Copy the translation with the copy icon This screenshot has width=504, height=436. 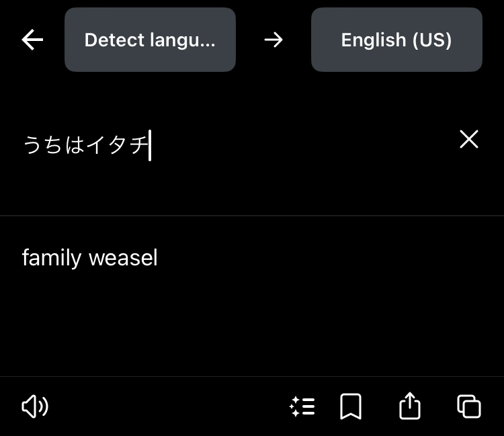click(468, 406)
